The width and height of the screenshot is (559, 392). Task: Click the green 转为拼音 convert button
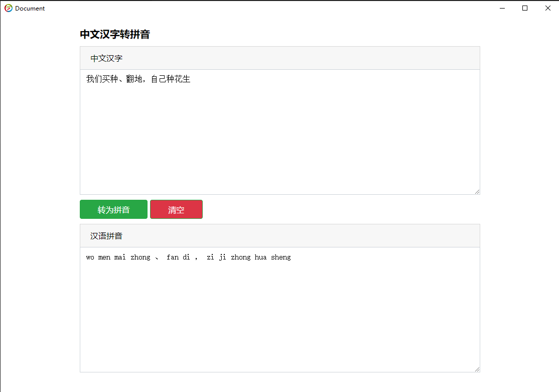[x=113, y=209]
